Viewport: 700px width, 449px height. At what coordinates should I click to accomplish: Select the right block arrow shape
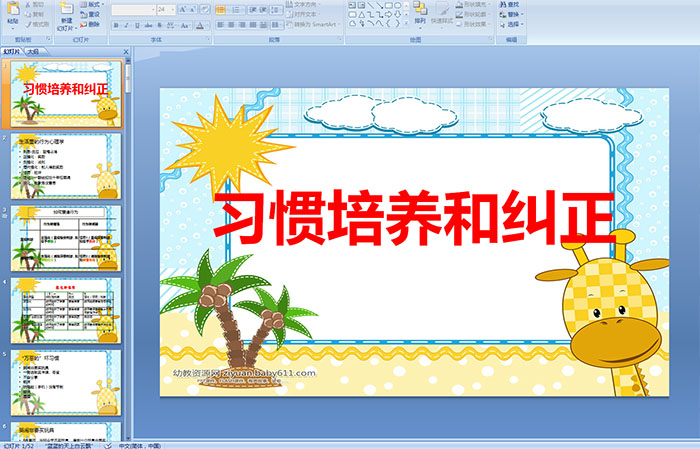[388, 15]
